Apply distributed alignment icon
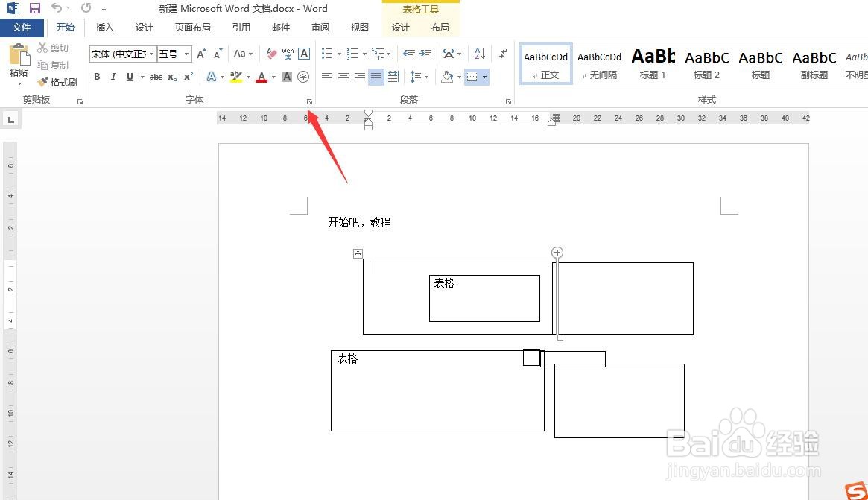This screenshot has width=868, height=500. click(x=393, y=77)
